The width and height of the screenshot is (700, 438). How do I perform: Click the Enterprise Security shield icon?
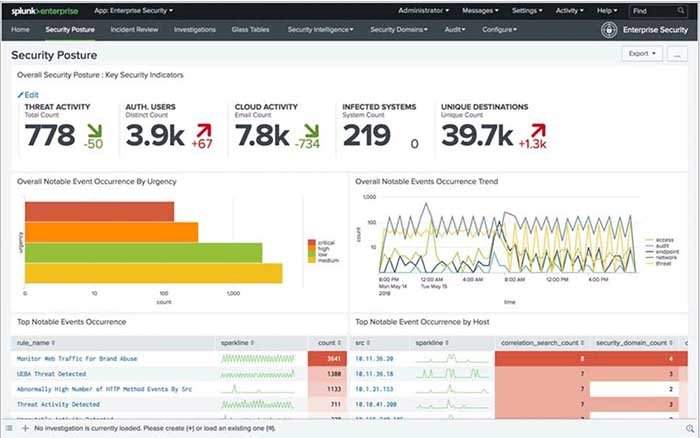(609, 30)
